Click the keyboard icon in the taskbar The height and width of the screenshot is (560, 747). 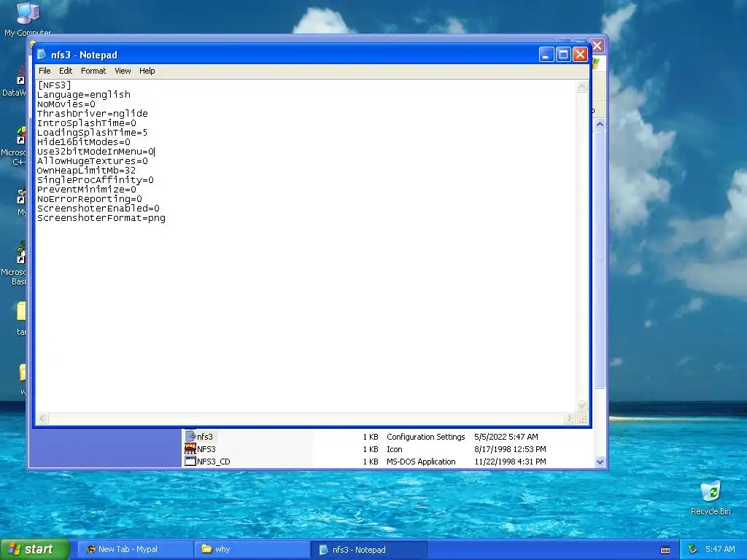[x=665, y=550]
